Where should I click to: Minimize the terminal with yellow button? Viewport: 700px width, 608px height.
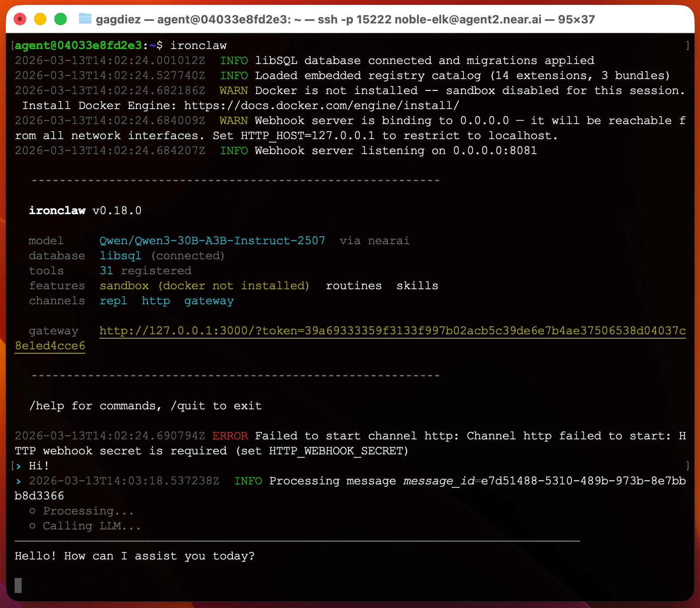click(x=40, y=19)
